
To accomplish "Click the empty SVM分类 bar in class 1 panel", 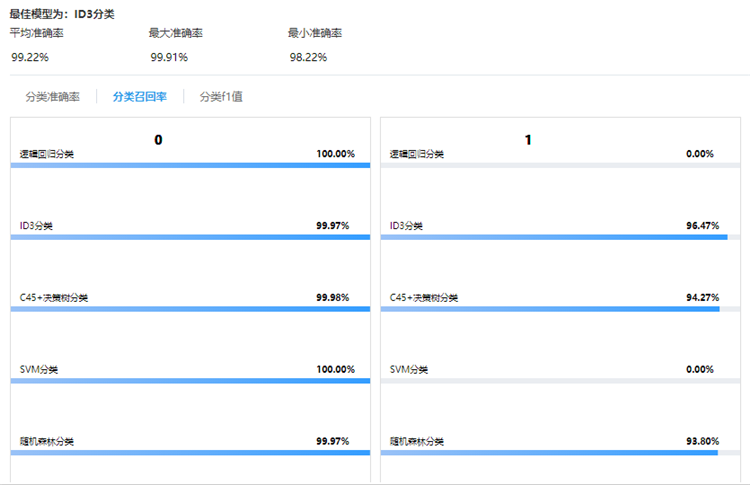I will click(560, 381).
